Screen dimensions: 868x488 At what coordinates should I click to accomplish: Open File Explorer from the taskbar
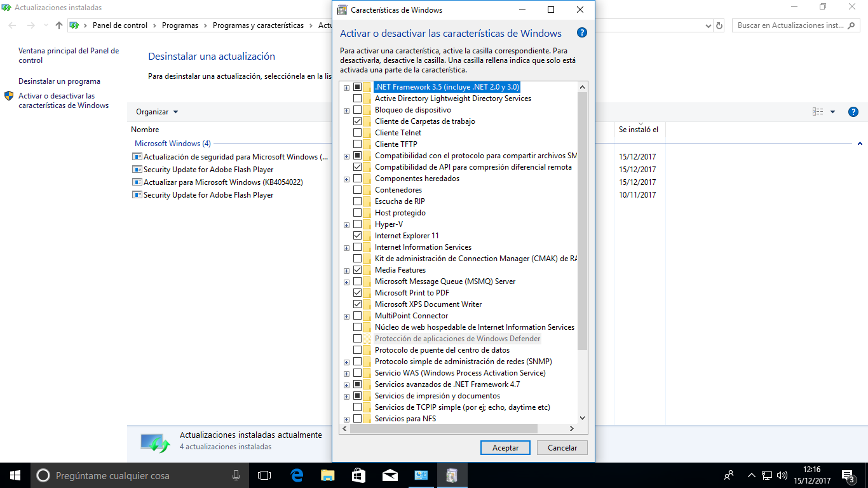pos(327,475)
